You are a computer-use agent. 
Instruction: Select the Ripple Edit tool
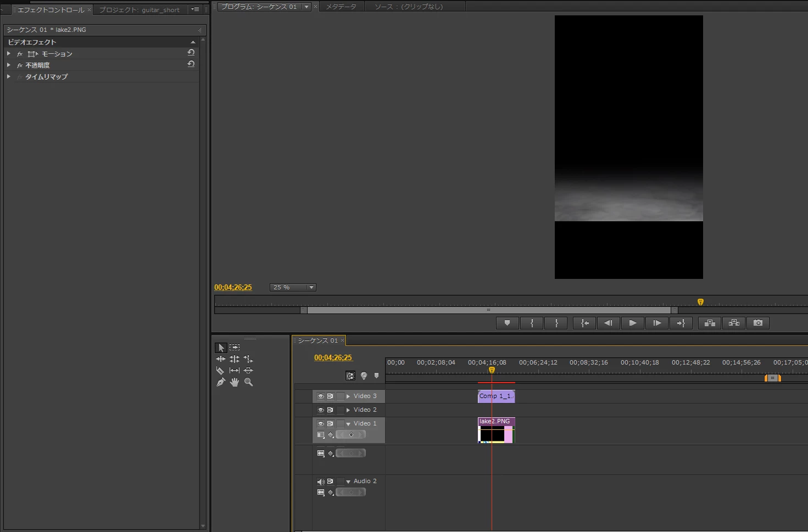(x=221, y=359)
